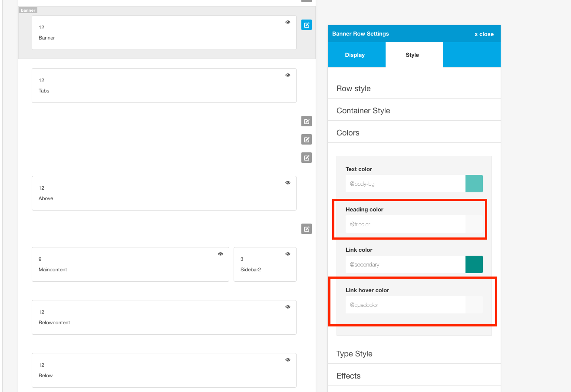The height and width of the screenshot is (392, 571).
Task: Collapse the Colors section
Action: (348, 133)
